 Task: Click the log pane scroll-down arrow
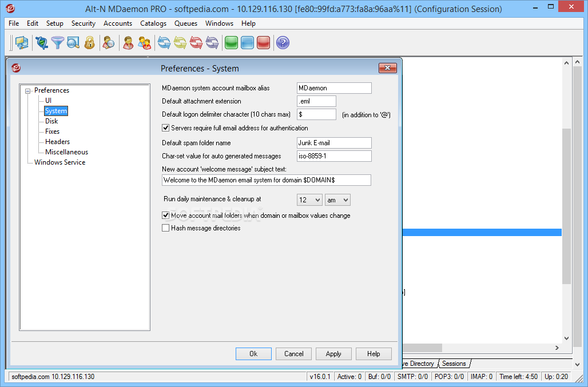[567, 338]
